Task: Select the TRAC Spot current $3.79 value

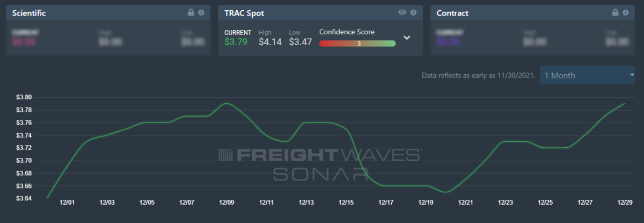Action: click(x=236, y=42)
